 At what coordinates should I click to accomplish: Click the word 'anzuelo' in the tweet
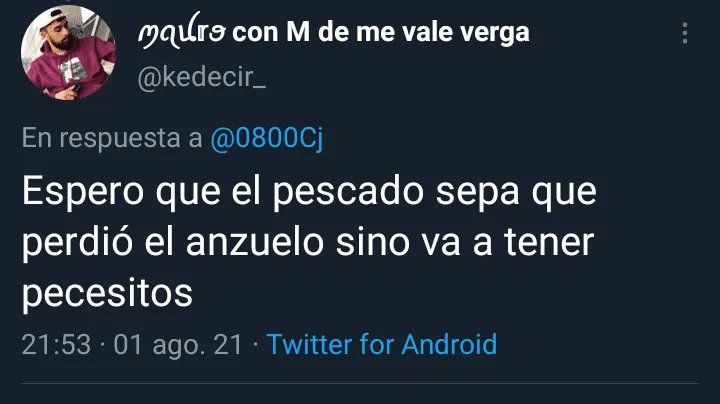point(255,242)
